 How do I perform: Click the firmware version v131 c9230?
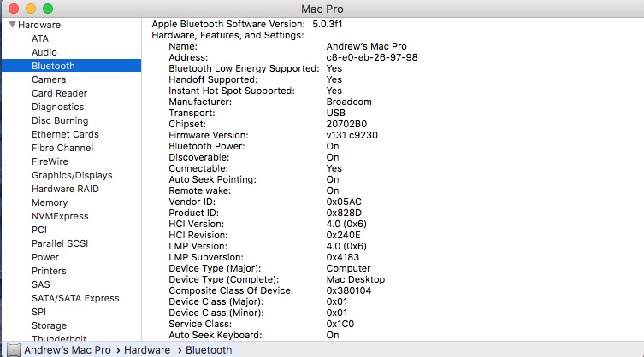click(352, 135)
